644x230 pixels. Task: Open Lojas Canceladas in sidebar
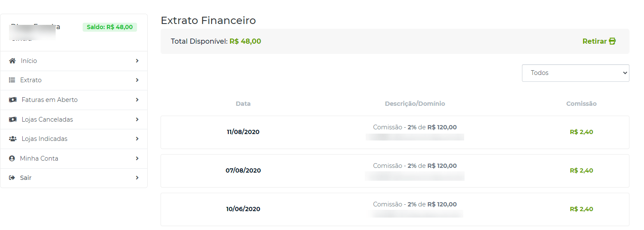(x=74, y=119)
